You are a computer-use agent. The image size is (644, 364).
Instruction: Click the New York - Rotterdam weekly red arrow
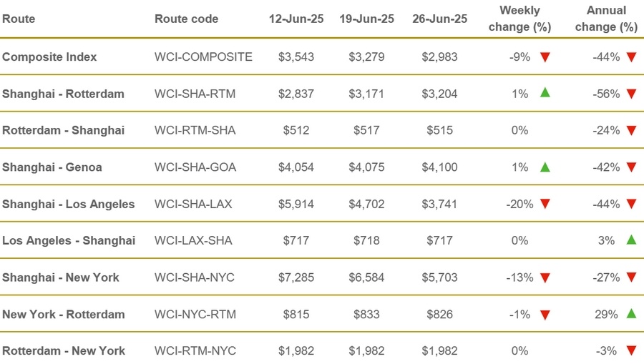click(545, 315)
